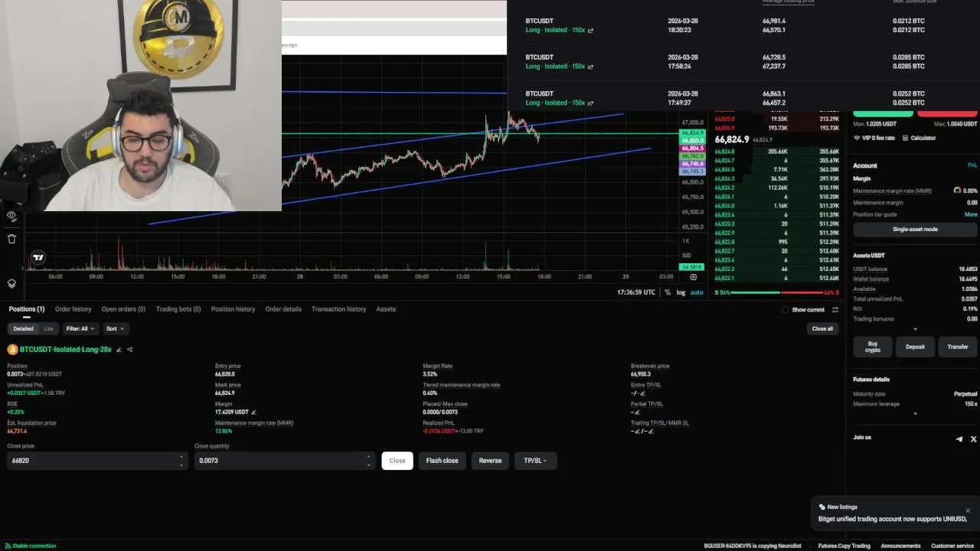Open the PnL link in Account
The image size is (980, 551).
972,165
